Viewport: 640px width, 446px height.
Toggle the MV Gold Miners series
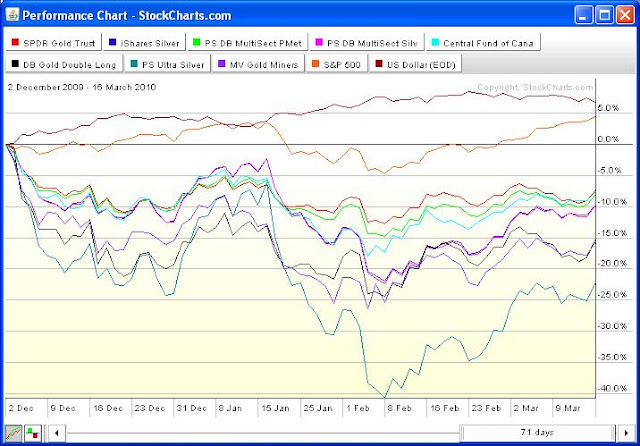[258, 64]
